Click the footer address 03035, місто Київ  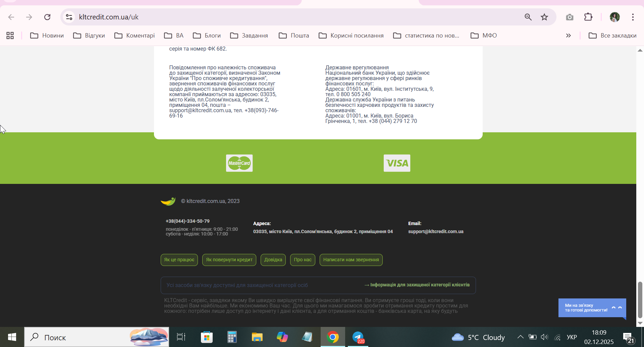pyautogui.click(x=323, y=231)
